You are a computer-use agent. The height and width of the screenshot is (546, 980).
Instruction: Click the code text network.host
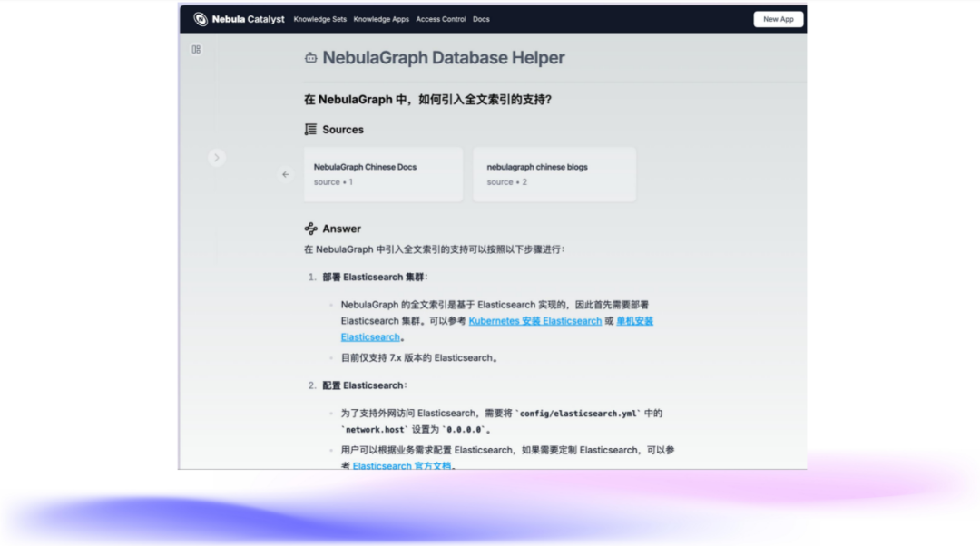375,430
